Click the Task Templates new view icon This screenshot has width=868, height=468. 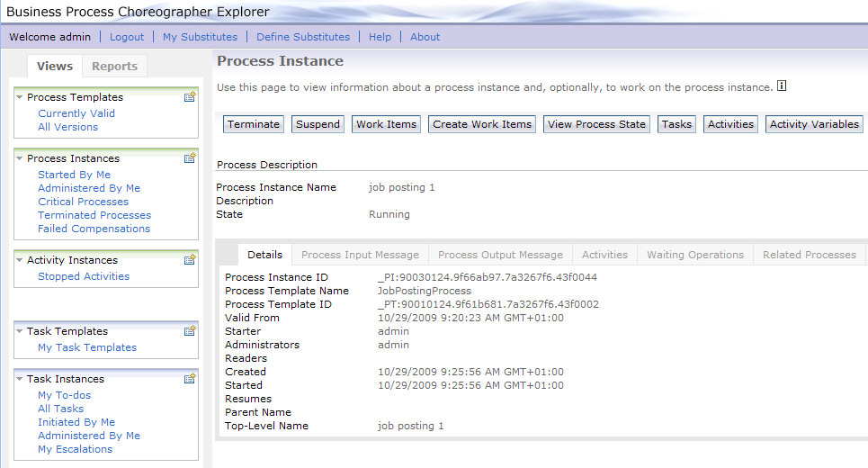190,331
